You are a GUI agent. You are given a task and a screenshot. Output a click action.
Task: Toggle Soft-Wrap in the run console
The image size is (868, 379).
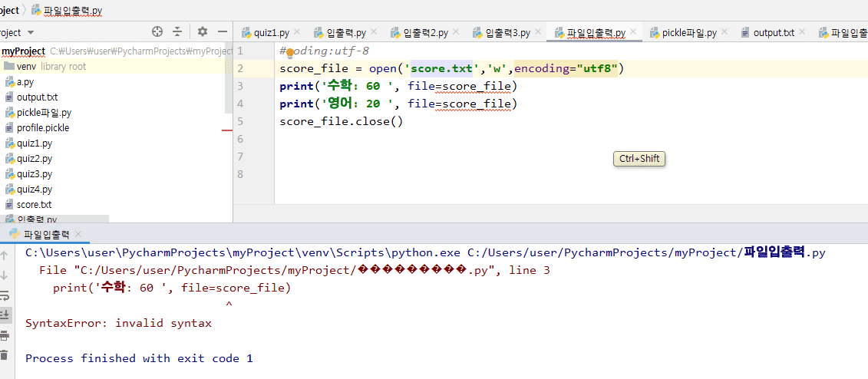(5, 295)
